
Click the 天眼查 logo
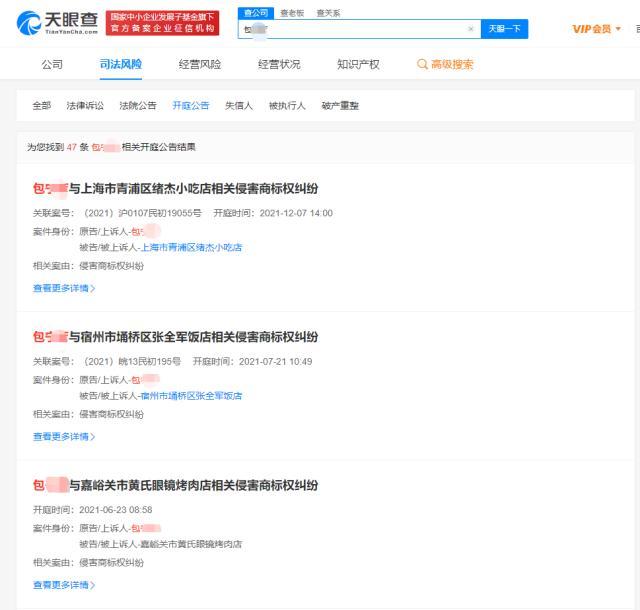(57, 23)
